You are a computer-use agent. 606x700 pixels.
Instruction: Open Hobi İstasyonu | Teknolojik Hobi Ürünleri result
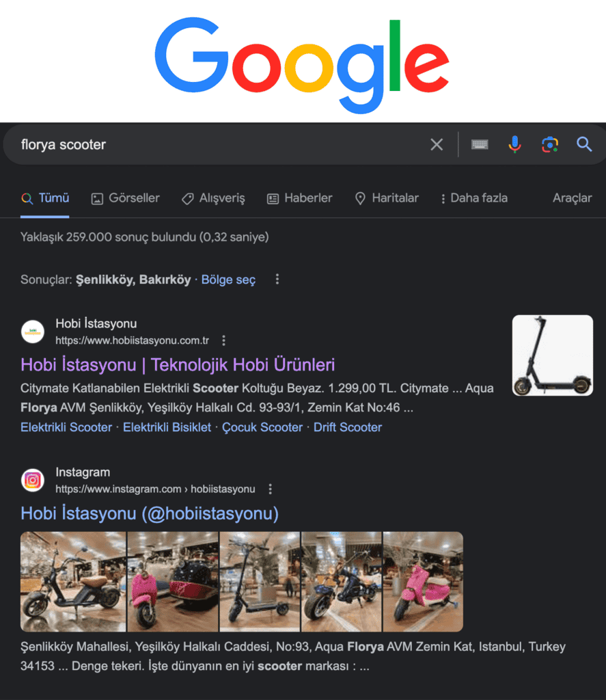click(178, 365)
